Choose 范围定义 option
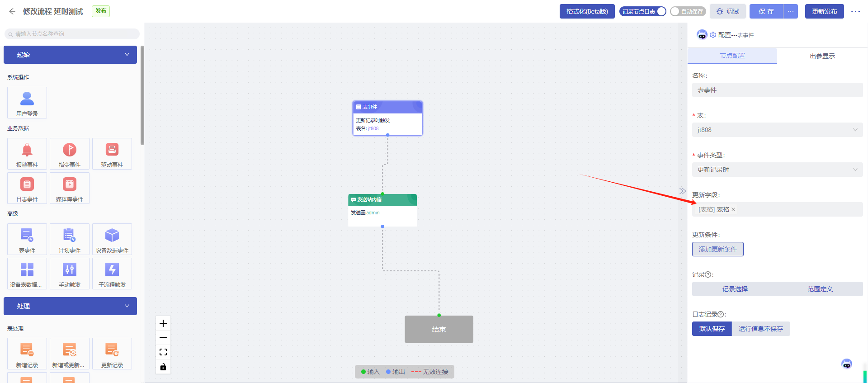The image size is (868, 383). [820, 289]
